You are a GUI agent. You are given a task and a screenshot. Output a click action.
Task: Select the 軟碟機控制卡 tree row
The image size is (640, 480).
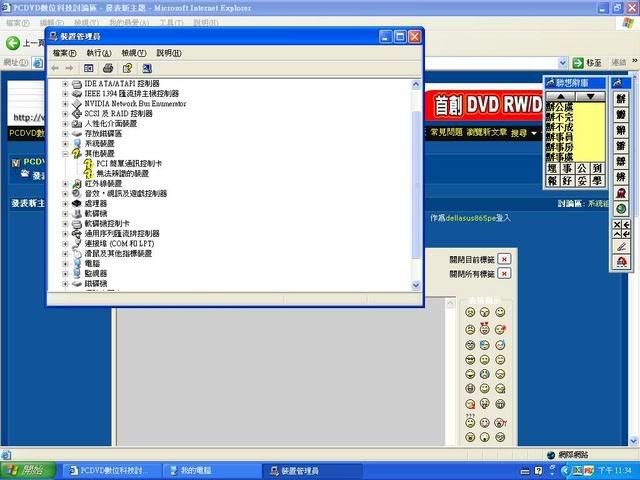pos(107,224)
